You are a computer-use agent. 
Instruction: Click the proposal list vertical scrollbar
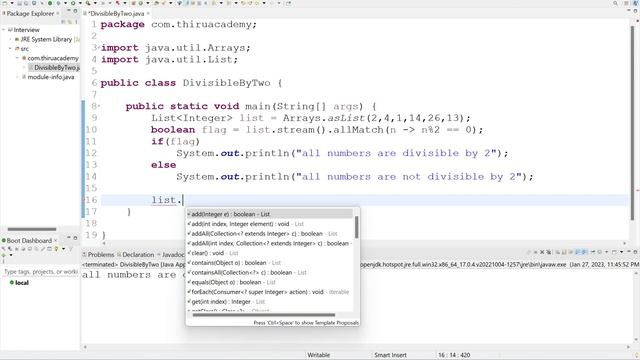tap(356, 227)
